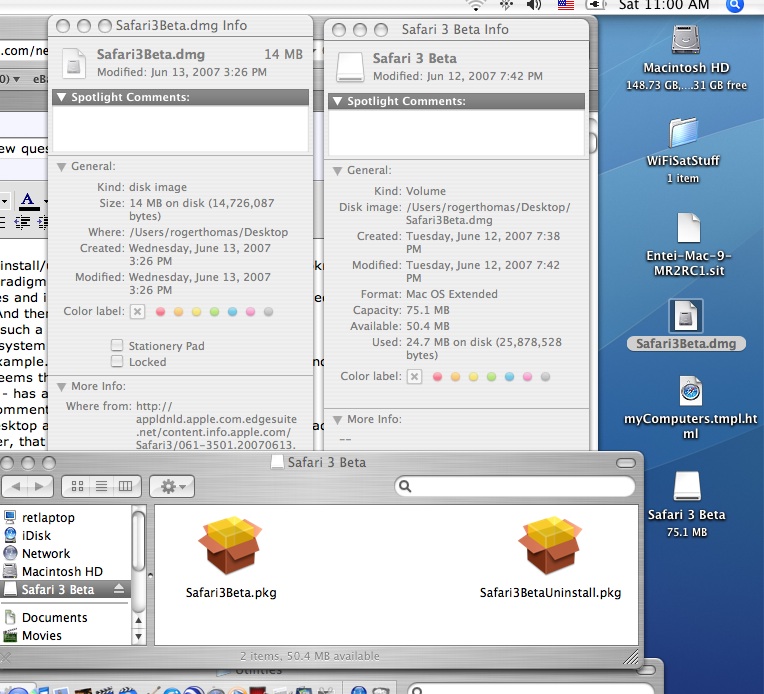
Task: Click the Safari3Beta.dmg Info file icon
Action: point(74,63)
